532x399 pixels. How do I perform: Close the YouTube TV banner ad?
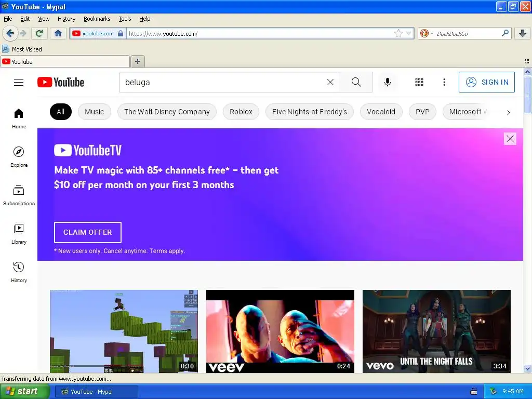510,139
